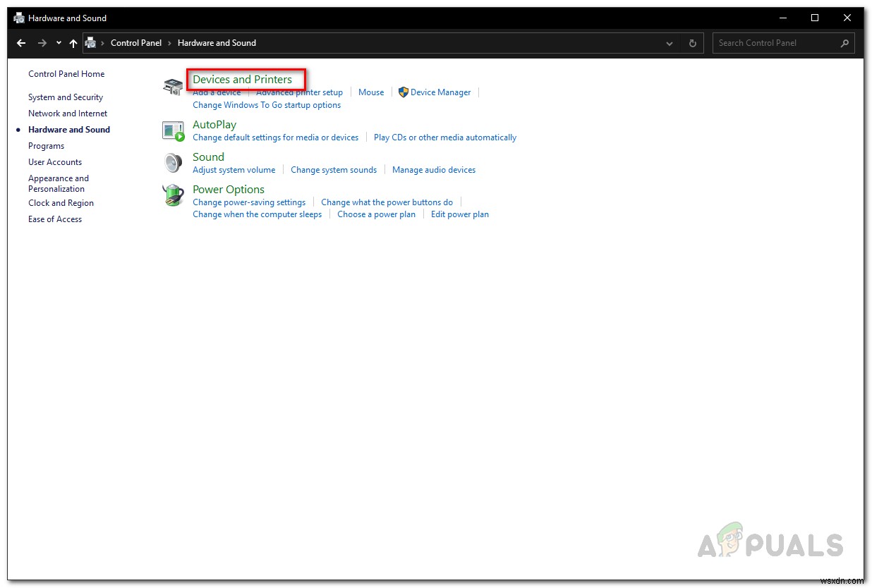The image size is (872, 588).
Task: Open Advanced printer setup
Action: coord(299,92)
